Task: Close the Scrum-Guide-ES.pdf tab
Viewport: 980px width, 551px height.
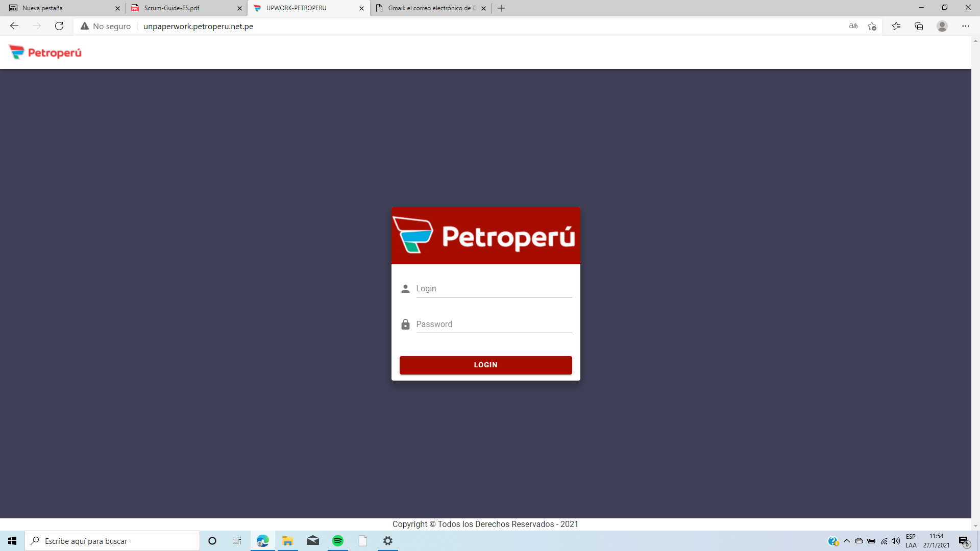Action: pyautogui.click(x=239, y=8)
